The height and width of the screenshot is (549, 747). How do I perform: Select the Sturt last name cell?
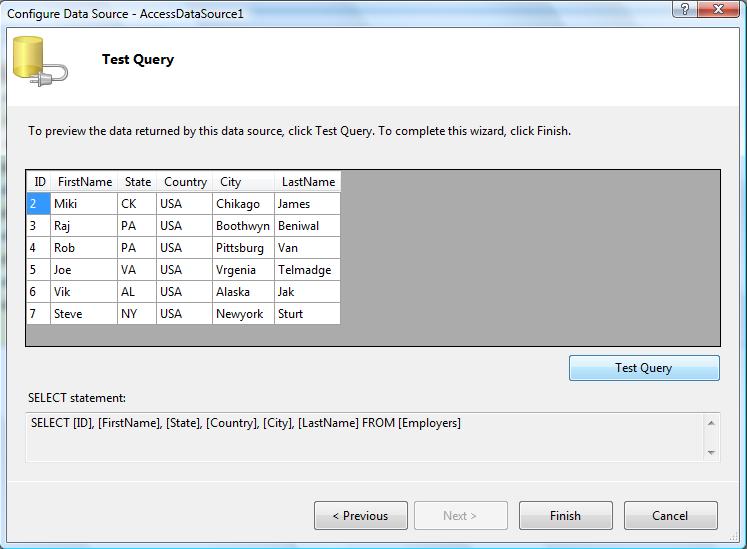tap(308, 313)
